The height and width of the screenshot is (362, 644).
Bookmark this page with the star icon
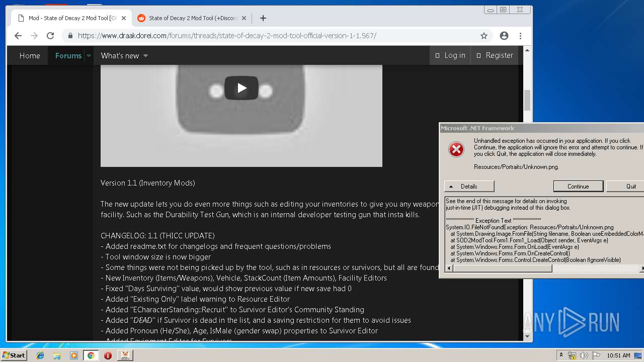pyautogui.click(x=484, y=36)
